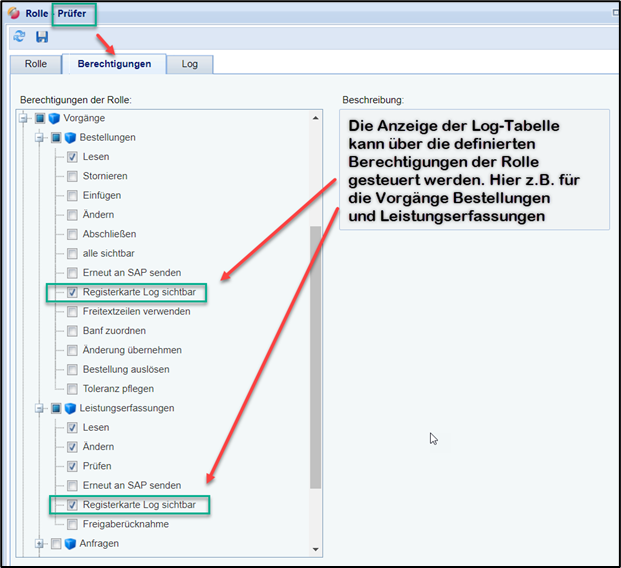
Task: Collapse the Bestellungen tree node
Action: [x=40, y=137]
